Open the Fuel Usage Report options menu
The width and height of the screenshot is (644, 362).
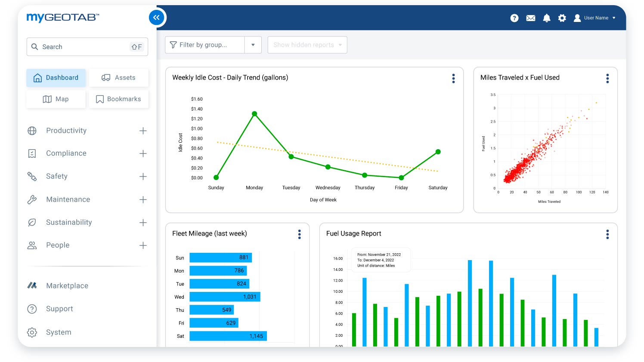607,234
